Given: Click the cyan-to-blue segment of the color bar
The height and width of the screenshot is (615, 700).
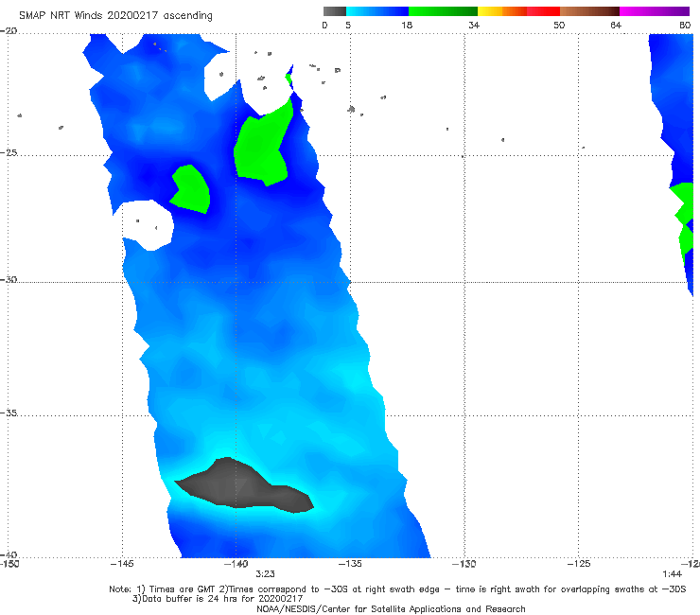Looking at the screenshot, I should [x=377, y=11].
